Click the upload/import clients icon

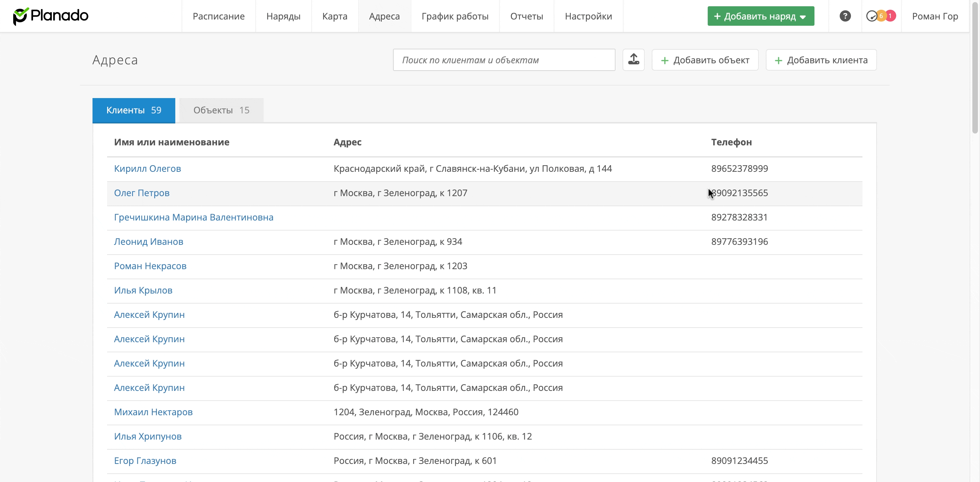[x=633, y=60]
